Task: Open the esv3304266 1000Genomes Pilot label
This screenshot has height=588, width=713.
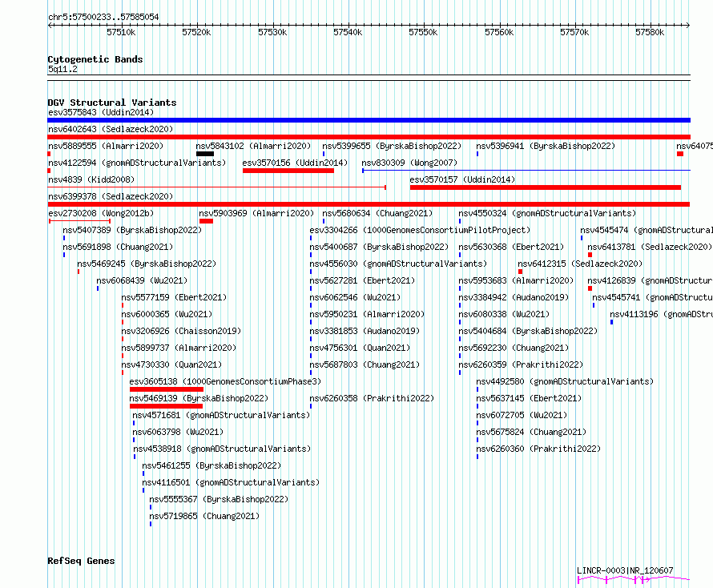Action: pos(420,230)
